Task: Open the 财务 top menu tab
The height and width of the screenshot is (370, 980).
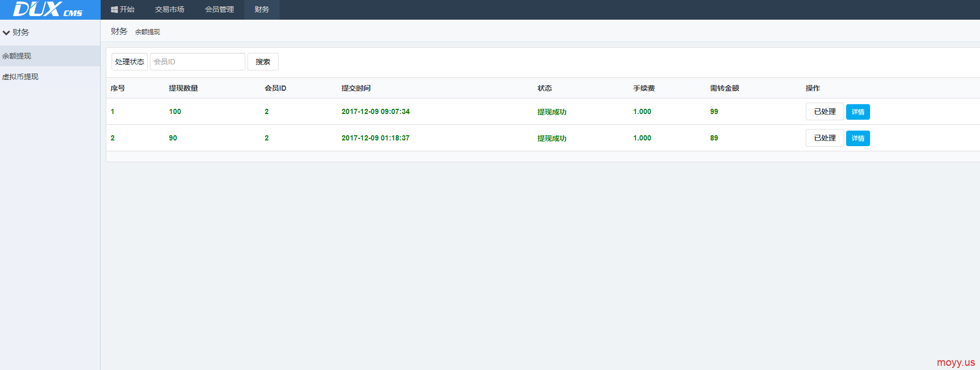Action: tap(262, 9)
